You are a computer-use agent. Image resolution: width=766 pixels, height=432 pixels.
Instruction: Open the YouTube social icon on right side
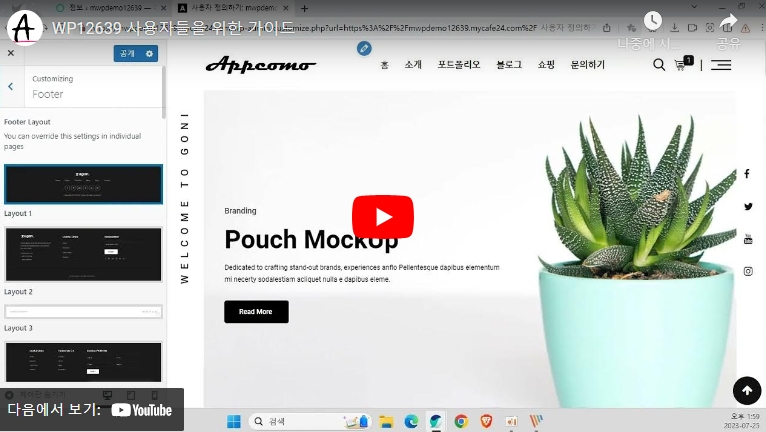click(748, 239)
